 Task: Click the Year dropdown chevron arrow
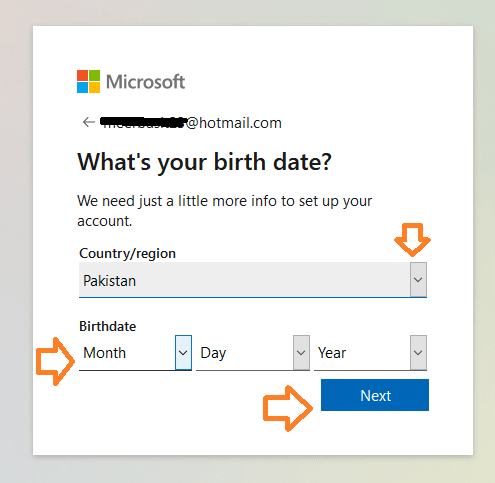[x=418, y=353]
